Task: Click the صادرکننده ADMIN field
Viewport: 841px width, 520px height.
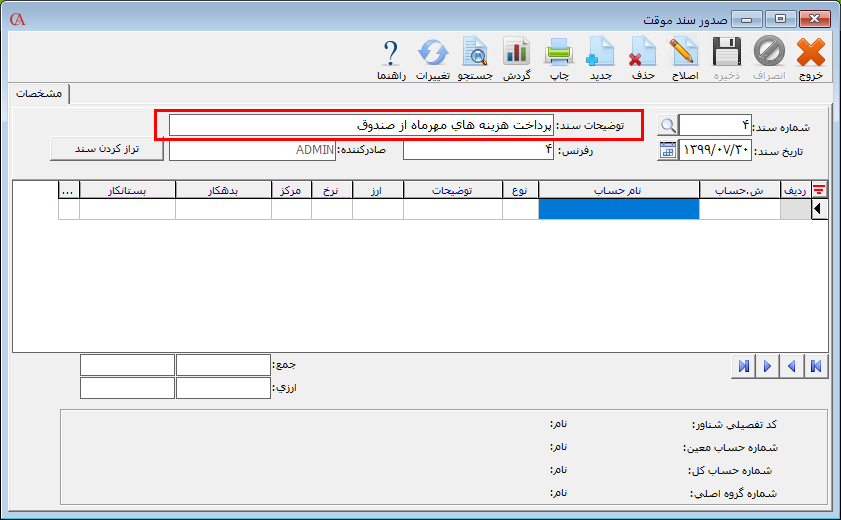Action: [x=253, y=150]
